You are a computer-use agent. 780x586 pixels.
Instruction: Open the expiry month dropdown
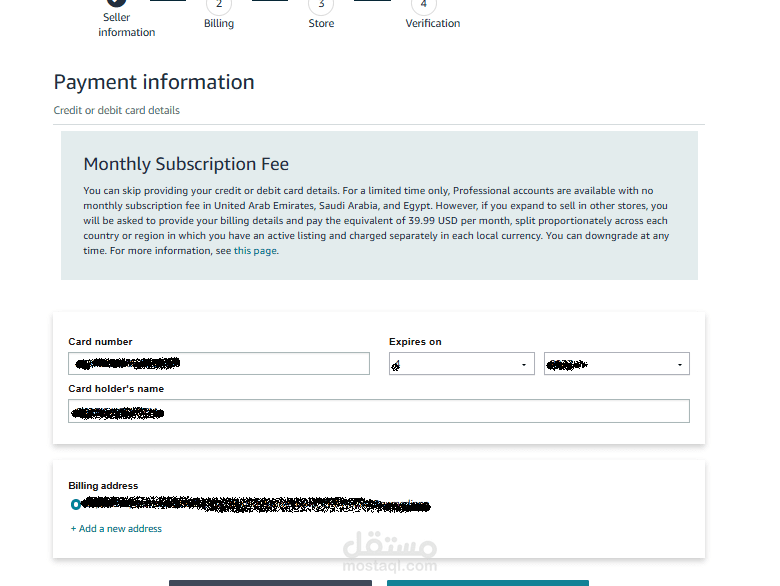[462, 364]
